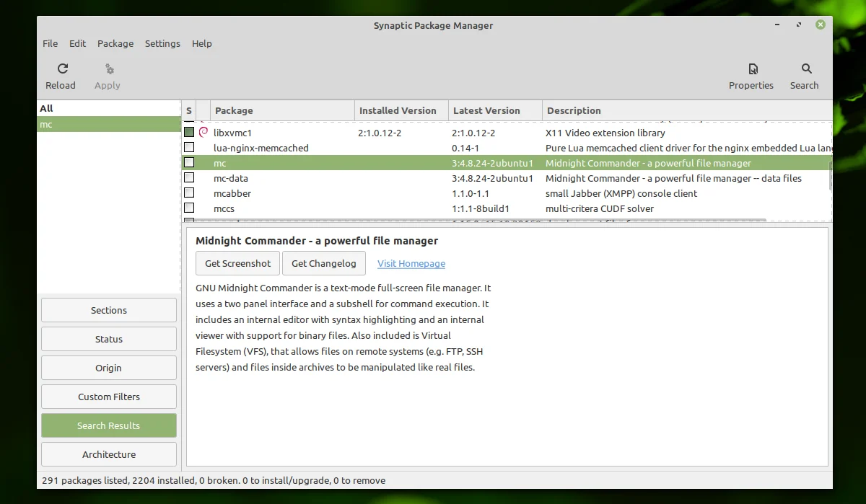Click the package list vertical scrollbar
Image resolution: width=866 pixels, height=504 pixels.
pos(830,175)
